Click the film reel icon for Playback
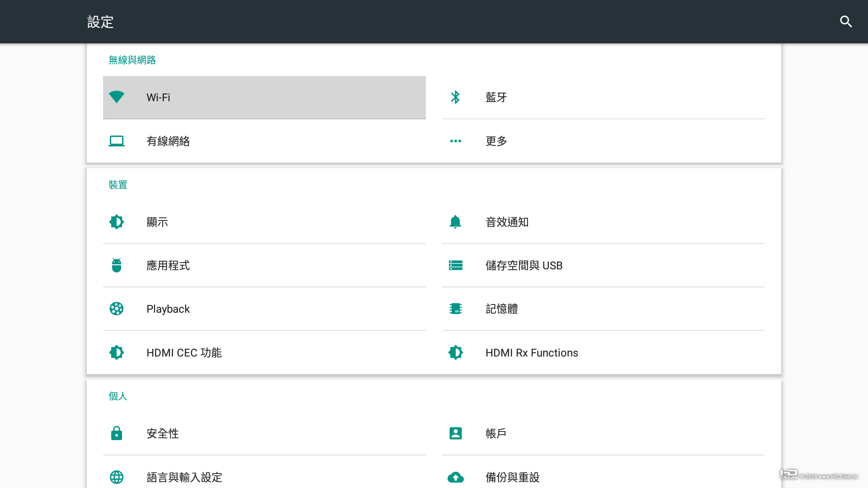 point(117,309)
